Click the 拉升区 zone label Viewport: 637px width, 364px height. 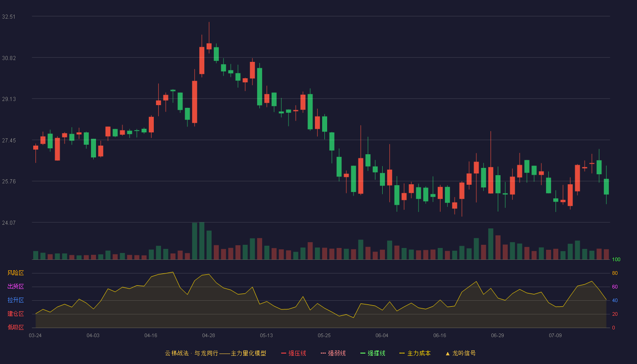(15, 300)
